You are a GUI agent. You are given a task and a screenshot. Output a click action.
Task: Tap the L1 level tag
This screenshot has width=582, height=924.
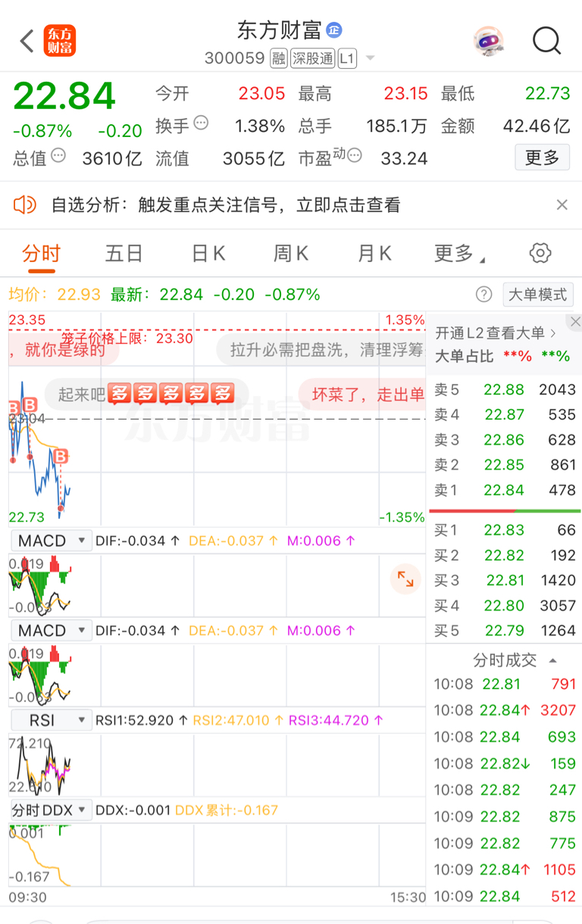pyautogui.click(x=347, y=58)
